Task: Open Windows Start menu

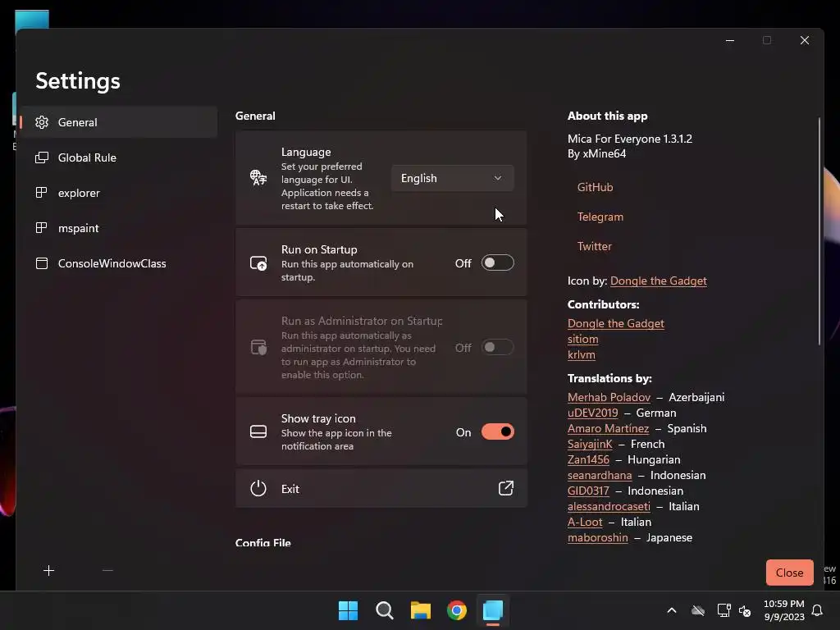Action: 348,610
